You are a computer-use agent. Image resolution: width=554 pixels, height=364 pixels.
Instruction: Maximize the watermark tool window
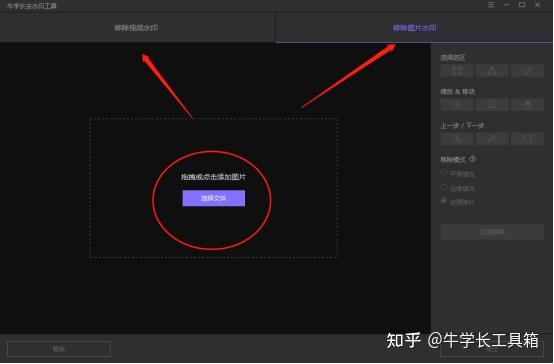522,5
